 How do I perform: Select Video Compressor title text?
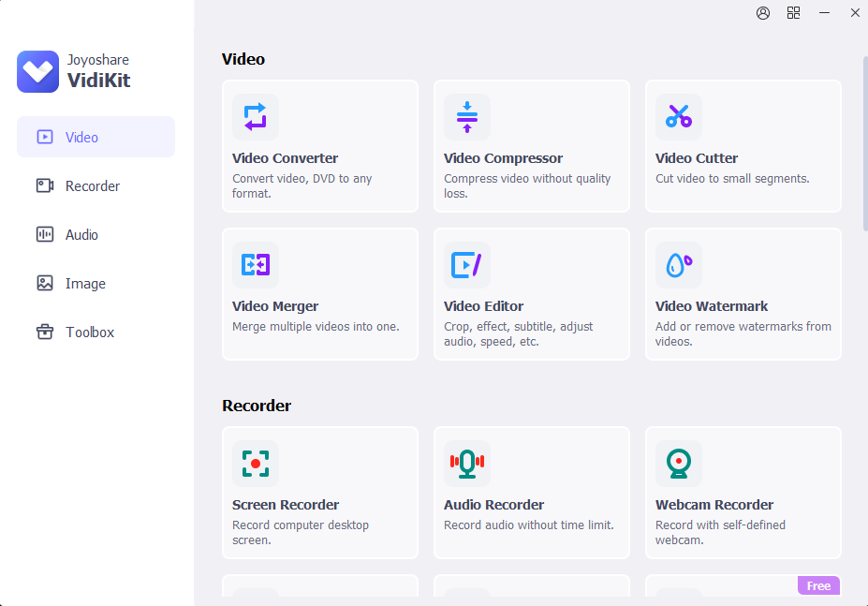pyautogui.click(x=503, y=158)
